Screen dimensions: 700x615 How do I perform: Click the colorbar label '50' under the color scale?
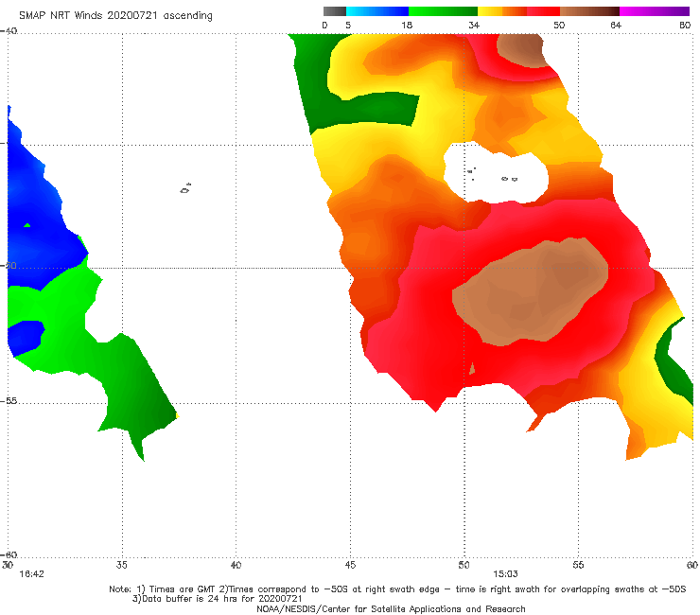click(559, 26)
